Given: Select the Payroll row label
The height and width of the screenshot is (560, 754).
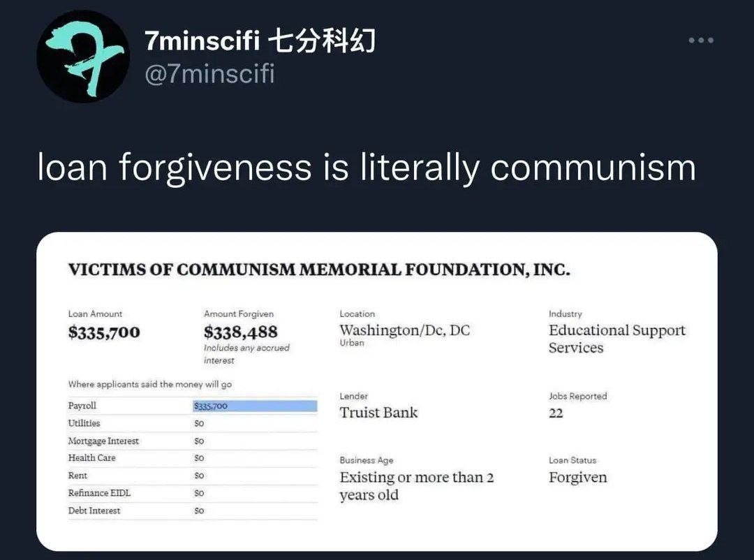Looking at the screenshot, I should (x=82, y=406).
